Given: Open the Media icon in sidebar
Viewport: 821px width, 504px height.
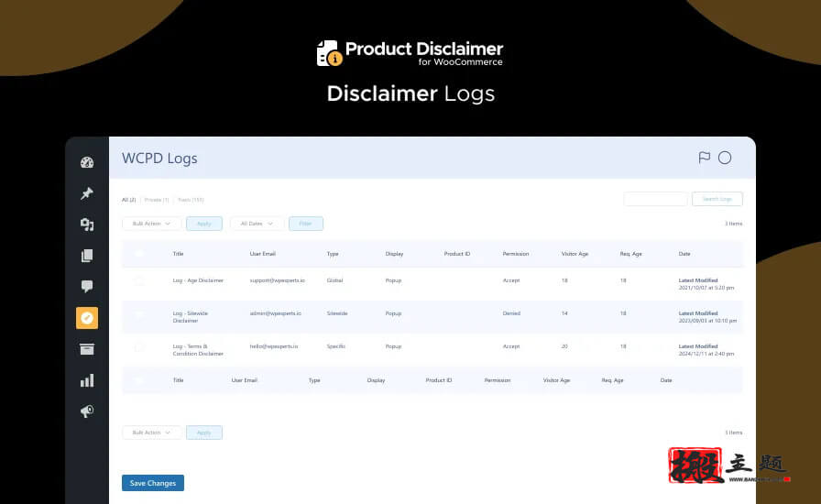Looking at the screenshot, I should pyautogui.click(x=87, y=225).
